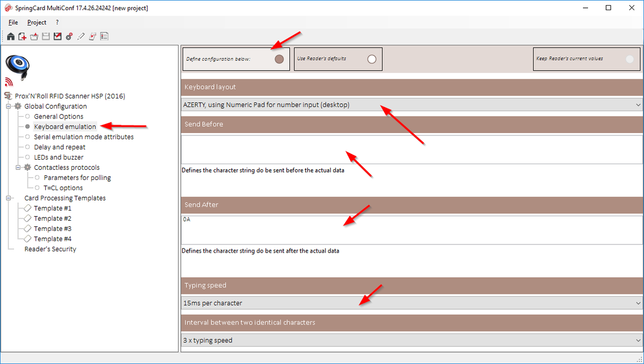Select the 'Use Reader's defaults' radio button
The image size is (644, 364).
coord(371,59)
